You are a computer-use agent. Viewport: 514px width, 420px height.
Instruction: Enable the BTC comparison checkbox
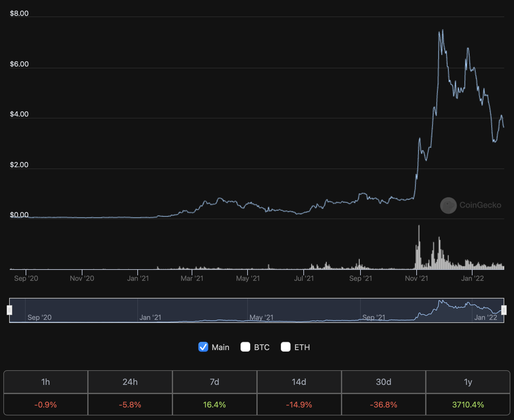(x=245, y=347)
